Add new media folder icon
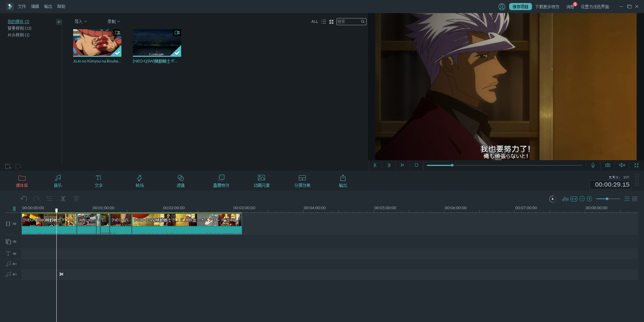Viewport: 644px width, 322px height. [x=8, y=166]
